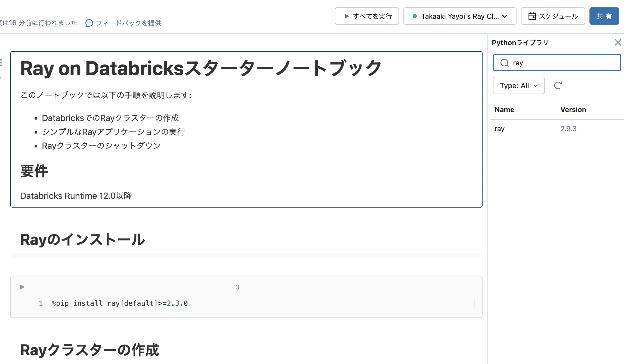Close the Pythonライブラリ panel
624x364 pixels.
coord(618,42)
